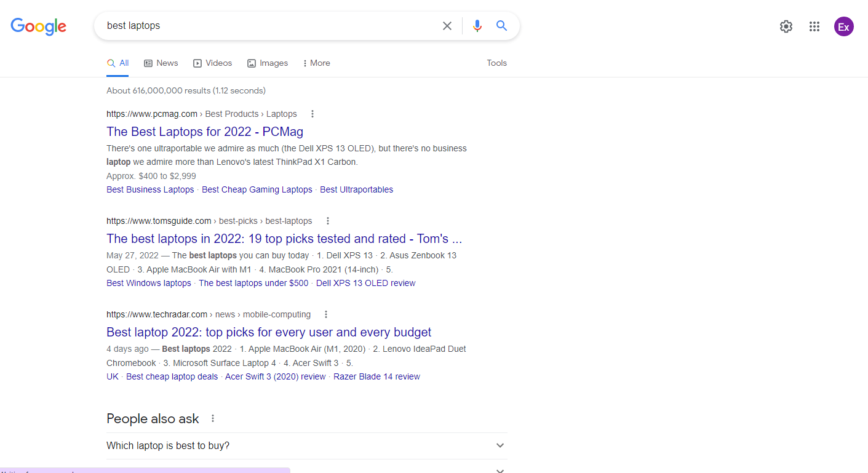Clear the search box with the X icon
Viewport: 868px width, 473px height.
coord(447,26)
